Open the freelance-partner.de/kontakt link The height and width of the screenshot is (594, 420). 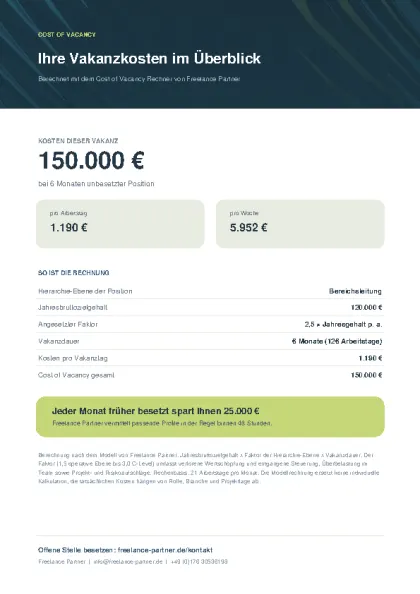[165, 550]
